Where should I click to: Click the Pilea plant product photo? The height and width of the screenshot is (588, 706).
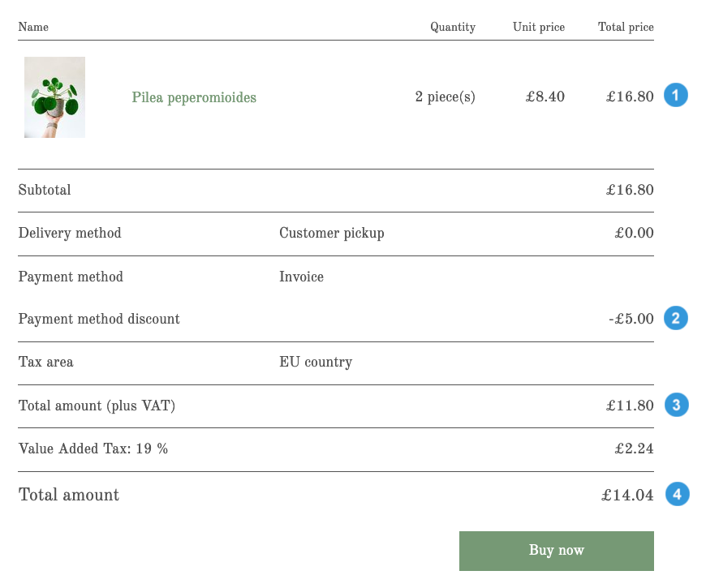coord(54,97)
